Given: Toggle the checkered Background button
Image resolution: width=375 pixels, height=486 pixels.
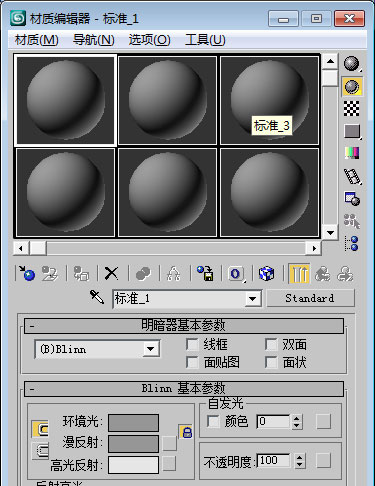Looking at the screenshot, I should (x=352, y=109).
